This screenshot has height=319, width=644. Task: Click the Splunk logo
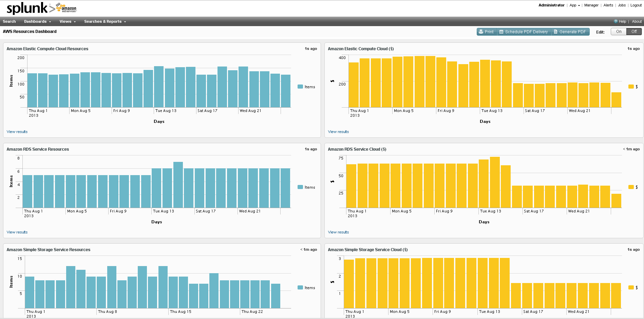[x=31, y=8]
